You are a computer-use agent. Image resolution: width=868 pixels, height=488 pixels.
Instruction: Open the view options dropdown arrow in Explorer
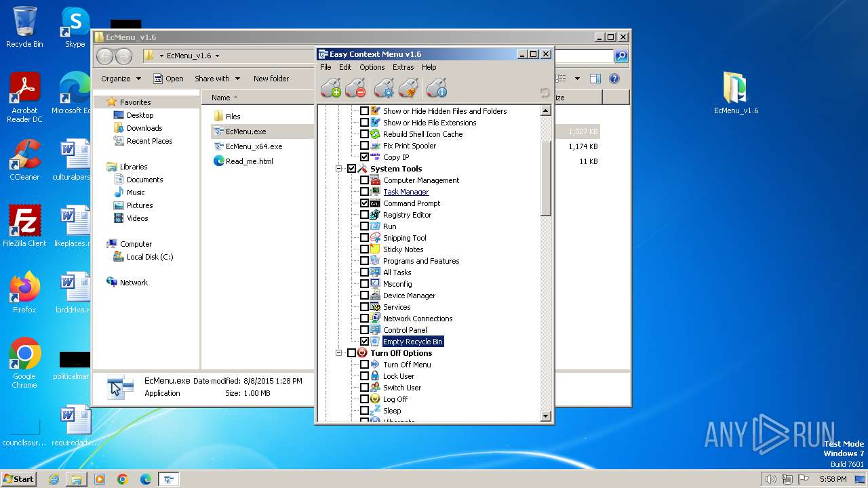(x=577, y=79)
